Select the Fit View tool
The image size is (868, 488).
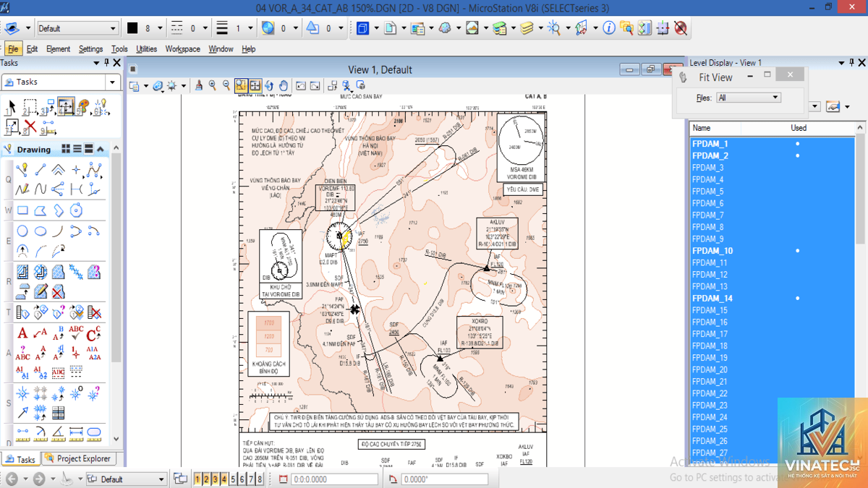255,85
